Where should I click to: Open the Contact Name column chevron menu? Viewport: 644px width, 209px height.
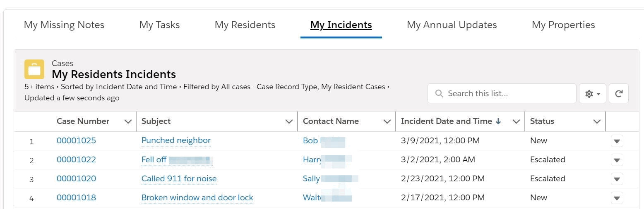pyautogui.click(x=387, y=121)
